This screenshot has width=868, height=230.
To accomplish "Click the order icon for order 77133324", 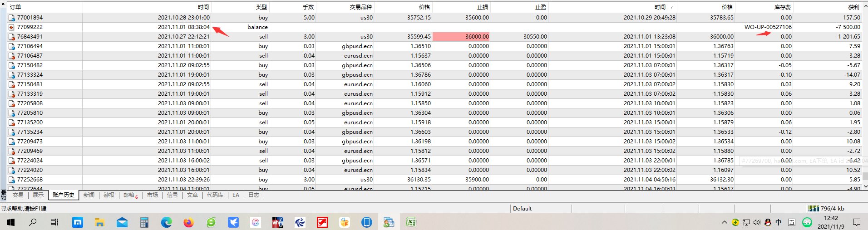I will point(12,75).
